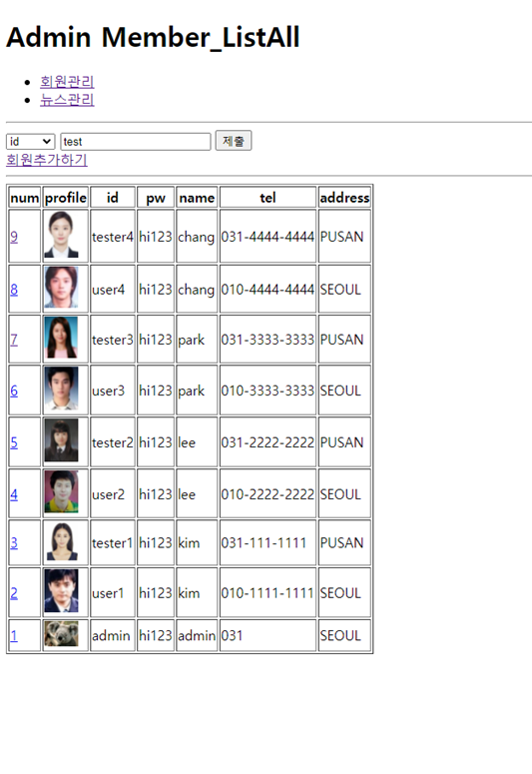Open the 뉴스관리 link
The height and width of the screenshot is (774, 532).
[x=67, y=100]
